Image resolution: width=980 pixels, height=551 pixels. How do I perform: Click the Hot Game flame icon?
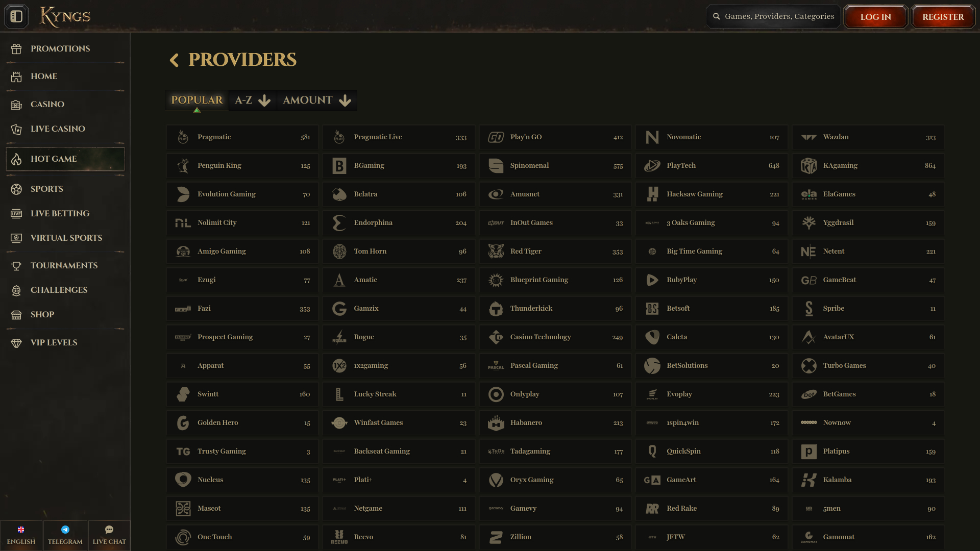pos(16,159)
